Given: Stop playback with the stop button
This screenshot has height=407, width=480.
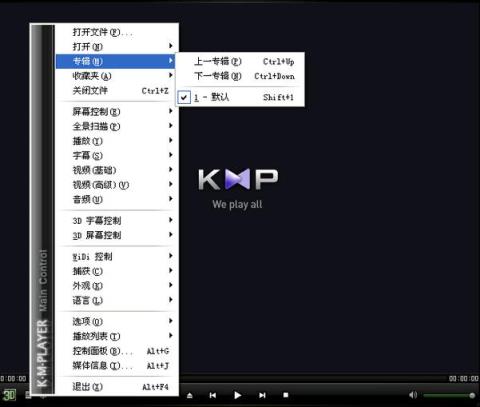Looking at the screenshot, I should [286, 395].
